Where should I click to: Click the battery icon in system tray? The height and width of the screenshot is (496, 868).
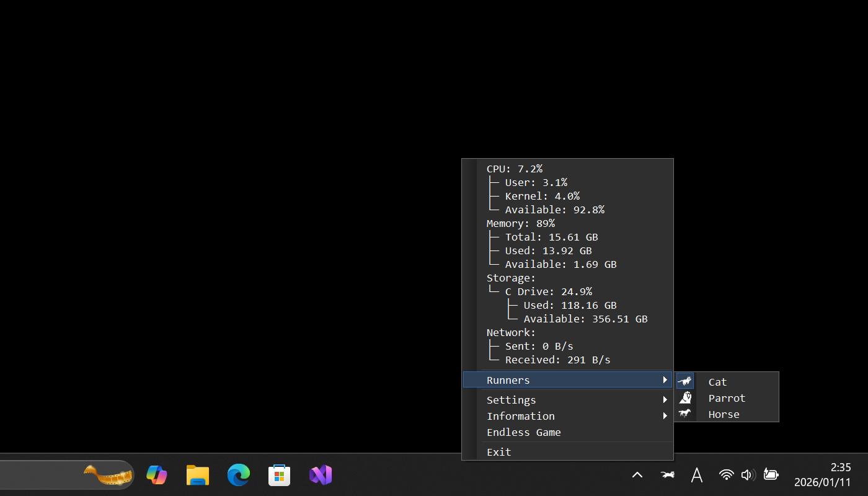(x=771, y=475)
